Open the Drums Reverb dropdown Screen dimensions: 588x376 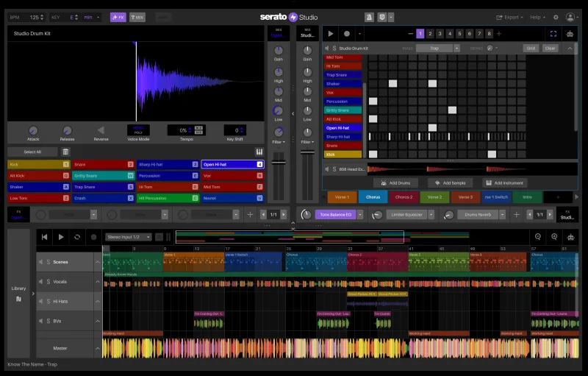point(502,215)
